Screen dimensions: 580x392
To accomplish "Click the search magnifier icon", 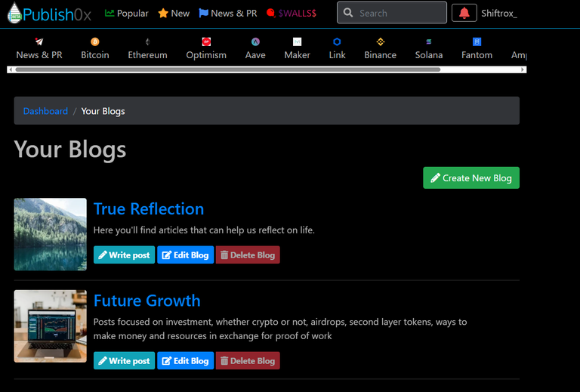I will tap(348, 13).
